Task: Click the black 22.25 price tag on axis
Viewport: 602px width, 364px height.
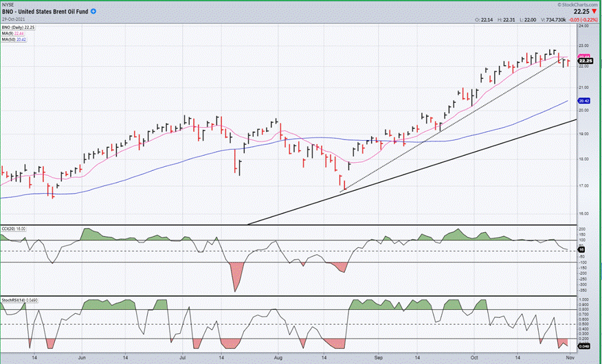Action: tap(586, 61)
